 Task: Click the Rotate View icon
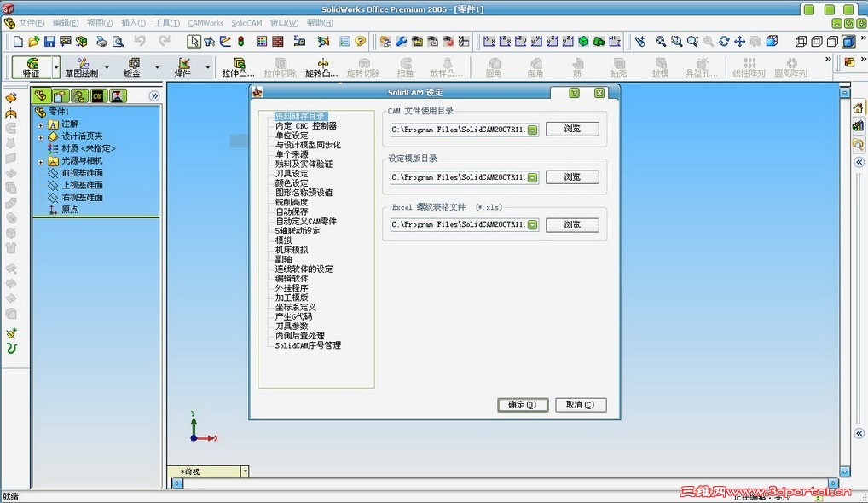point(724,42)
